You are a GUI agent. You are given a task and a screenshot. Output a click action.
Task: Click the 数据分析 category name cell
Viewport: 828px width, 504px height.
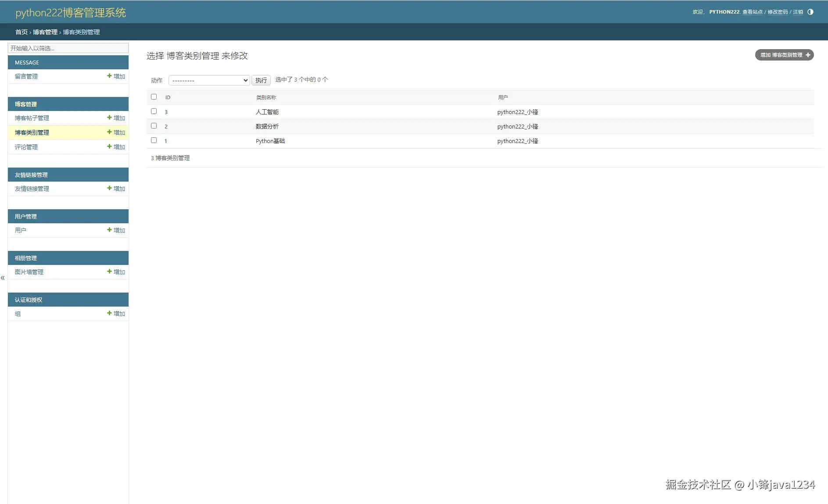tap(267, 126)
